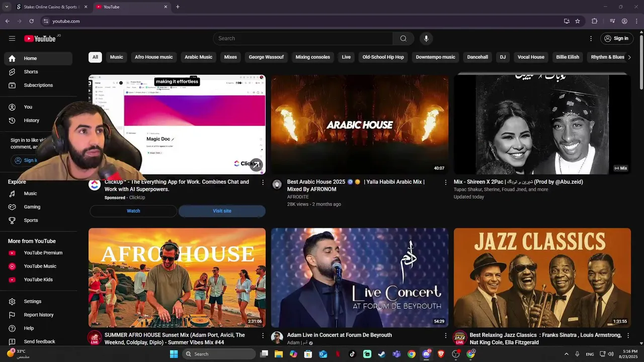Open Subscriptions in the sidebar
Viewport: 644px width, 362px height.
(38, 85)
